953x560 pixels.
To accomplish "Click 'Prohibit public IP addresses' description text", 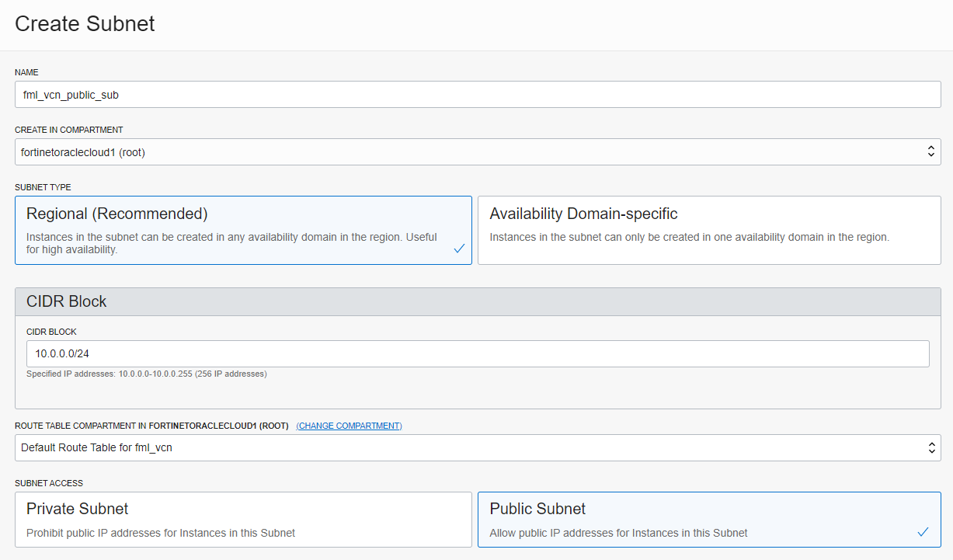I will pos(161,533).
